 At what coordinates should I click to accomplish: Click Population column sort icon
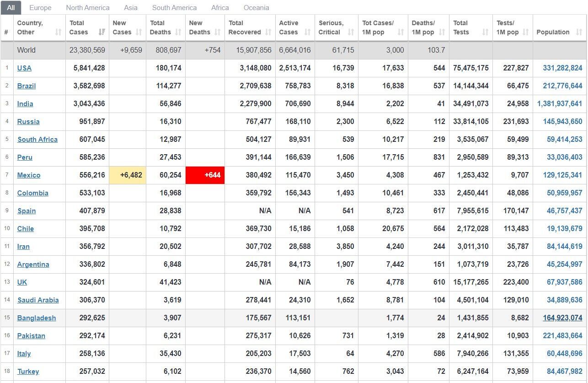[x=579, y=32]
